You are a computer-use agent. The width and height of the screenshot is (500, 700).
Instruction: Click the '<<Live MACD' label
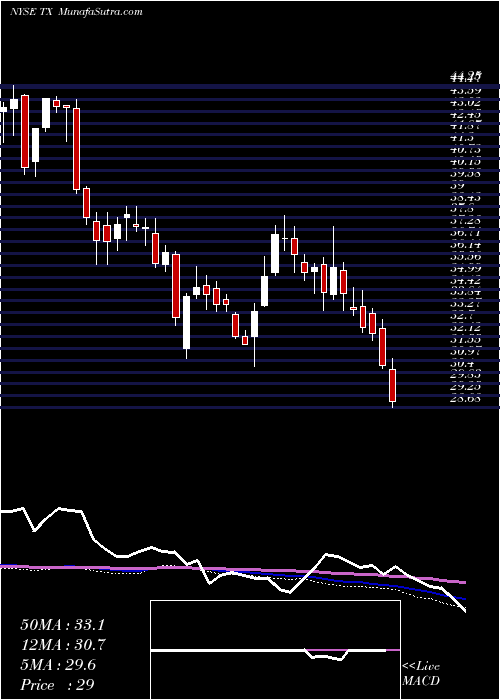click(x=421, y=673)
